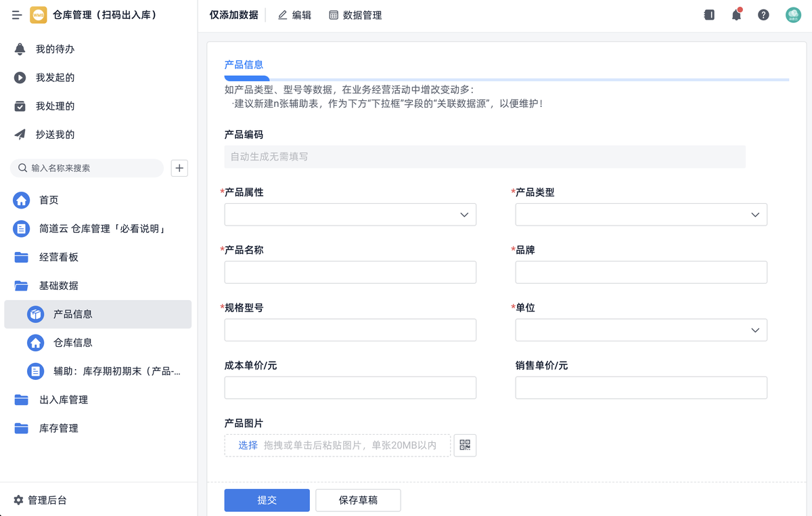812x516 pixels.
Task: Select the 仅添加数据 tab
Action: click(x=234, y=14)
